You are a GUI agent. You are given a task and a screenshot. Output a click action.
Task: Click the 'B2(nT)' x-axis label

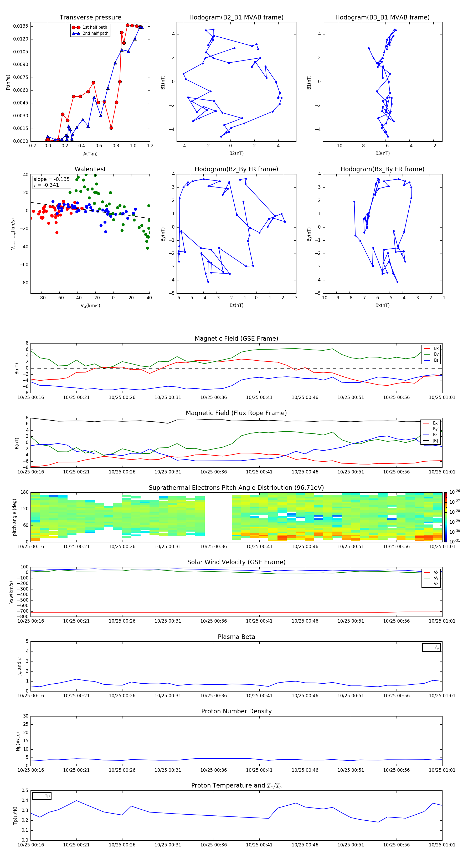[236, 153]
